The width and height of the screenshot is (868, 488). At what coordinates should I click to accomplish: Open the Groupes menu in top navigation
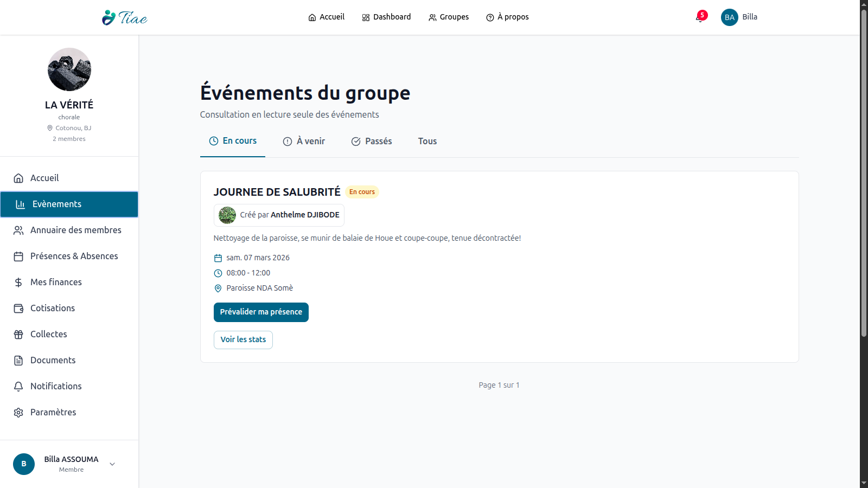(449, 17)
